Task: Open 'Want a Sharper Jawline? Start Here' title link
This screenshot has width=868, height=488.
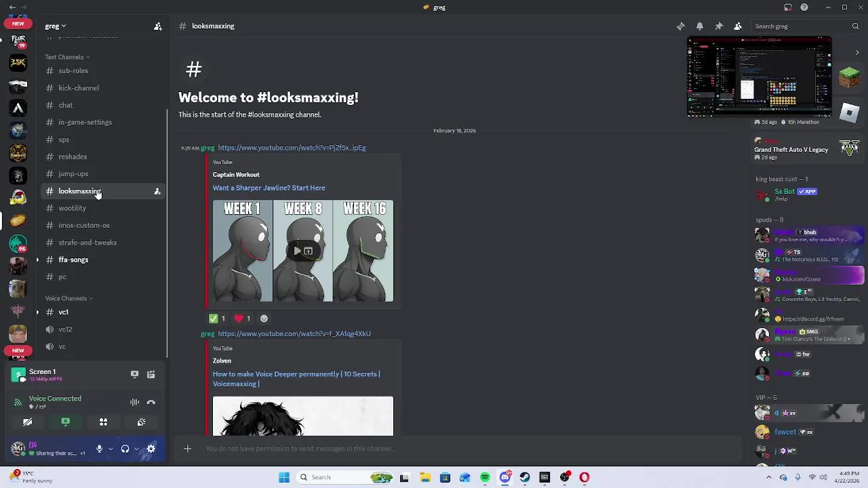Action: click(269, 188)
